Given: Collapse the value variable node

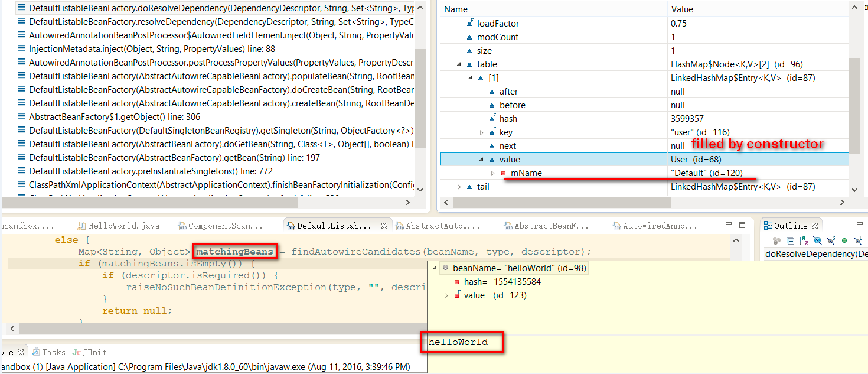Looking at the screenshot, I should (x=482, y=160).
